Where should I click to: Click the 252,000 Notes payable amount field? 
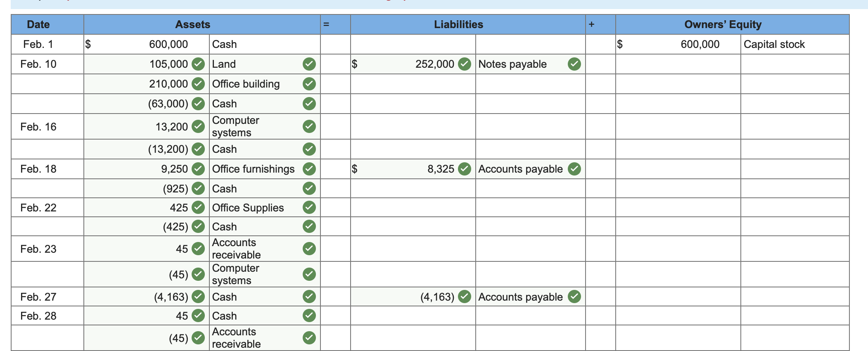[413, 64]
